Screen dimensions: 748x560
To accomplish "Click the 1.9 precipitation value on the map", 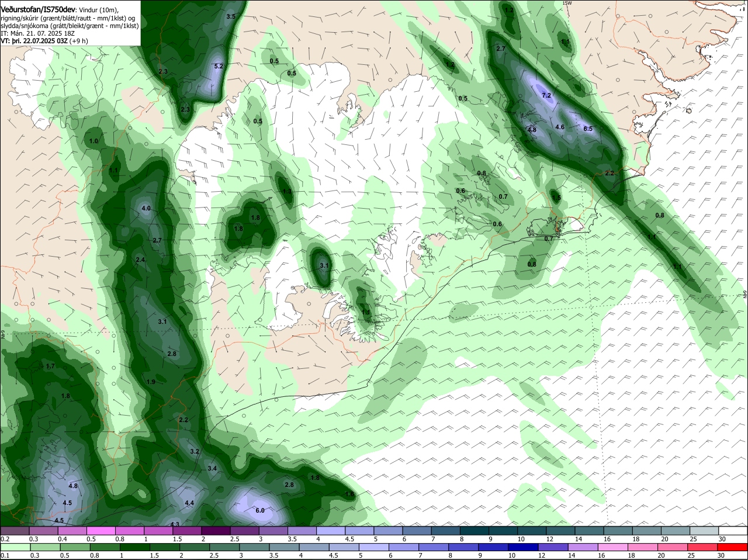I will coord(151,382).
